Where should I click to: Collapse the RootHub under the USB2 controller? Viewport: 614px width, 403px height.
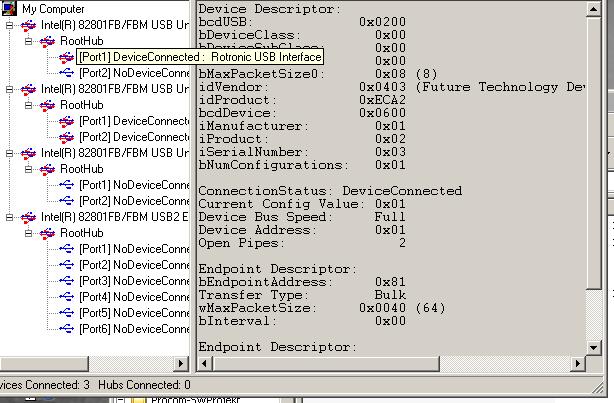[x=29, y=233]
